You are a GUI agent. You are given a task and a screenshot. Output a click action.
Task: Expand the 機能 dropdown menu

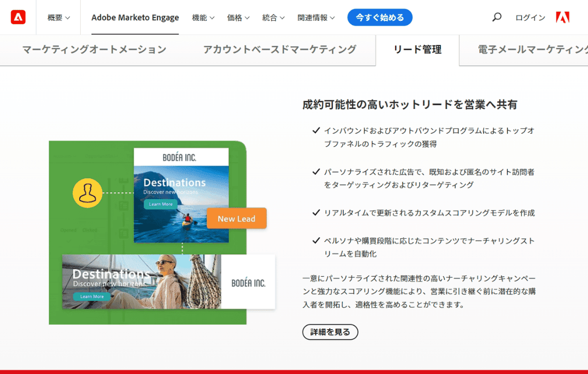203,18
